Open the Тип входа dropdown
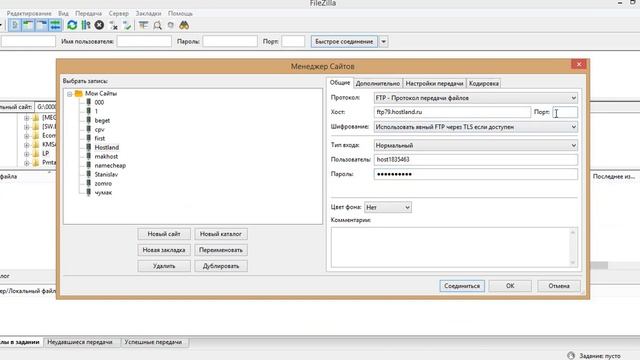 476,145
